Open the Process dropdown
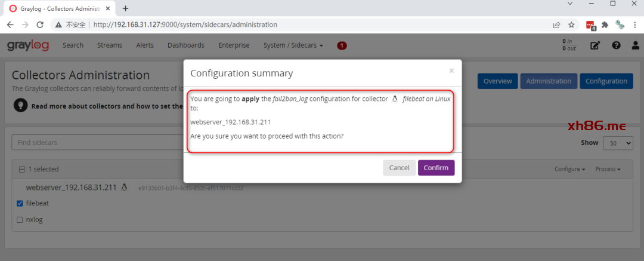The width and height of the screenshot is (644, 261). pos(608,170)
